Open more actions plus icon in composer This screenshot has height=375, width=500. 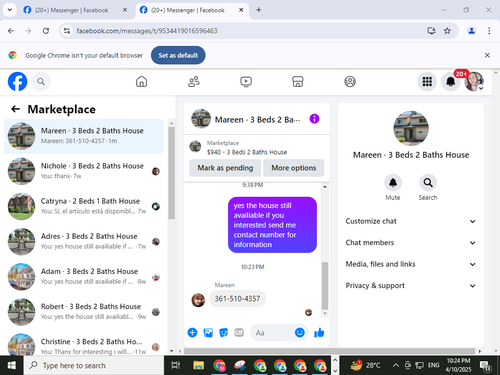(x=192, y=332)
